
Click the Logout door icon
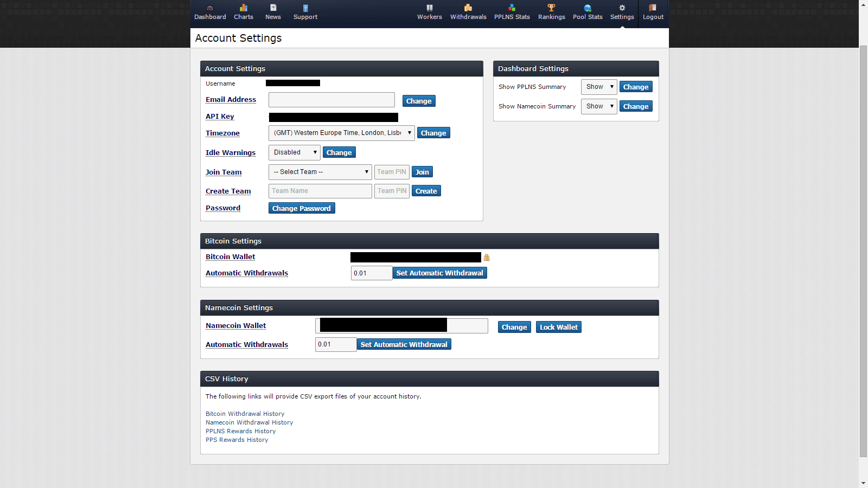tap(653, 8)
